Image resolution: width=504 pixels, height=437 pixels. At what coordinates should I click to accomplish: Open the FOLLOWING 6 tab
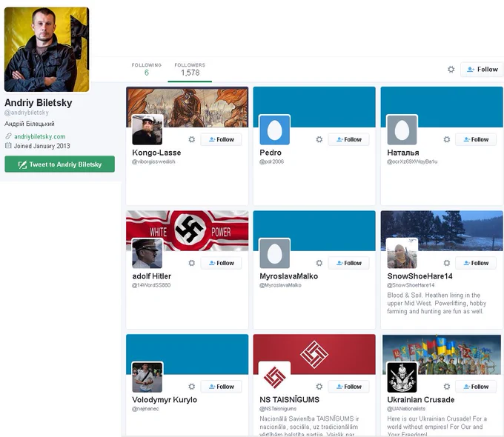(147, 70)
